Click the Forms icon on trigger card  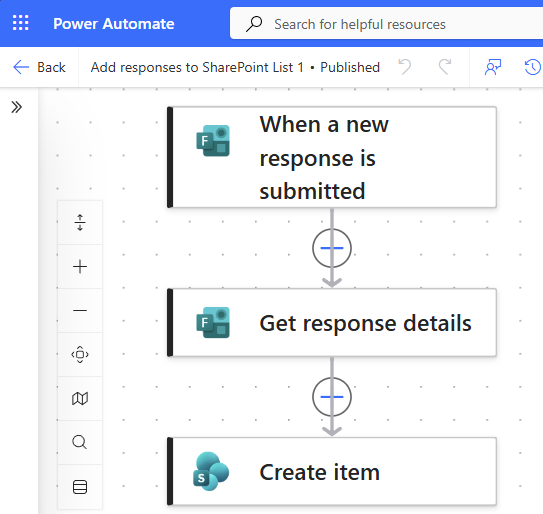[x=213, y=141]
